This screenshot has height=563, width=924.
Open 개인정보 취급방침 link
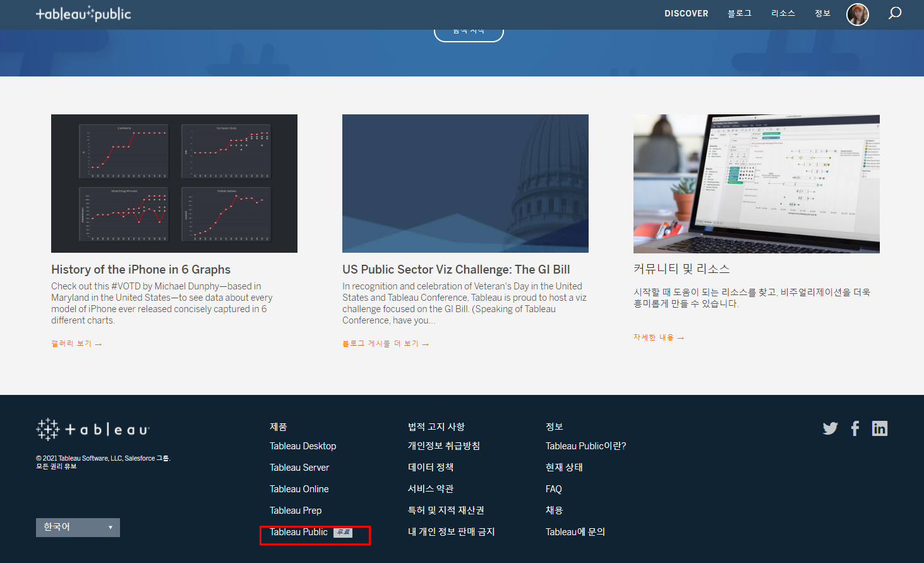pos(444,446)
